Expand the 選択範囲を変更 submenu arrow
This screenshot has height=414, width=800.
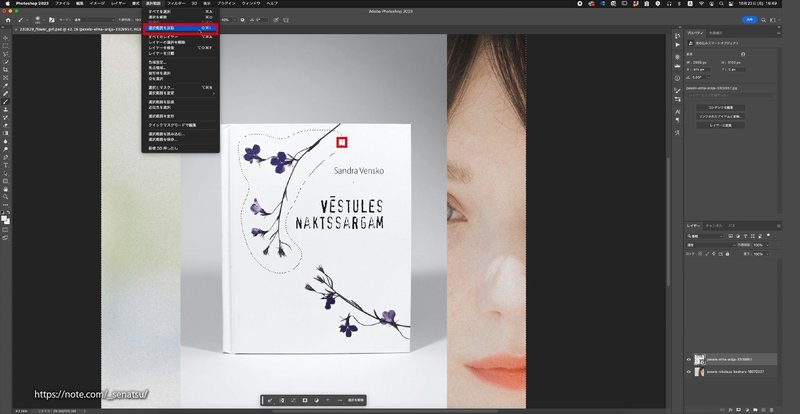click(214, 93)
